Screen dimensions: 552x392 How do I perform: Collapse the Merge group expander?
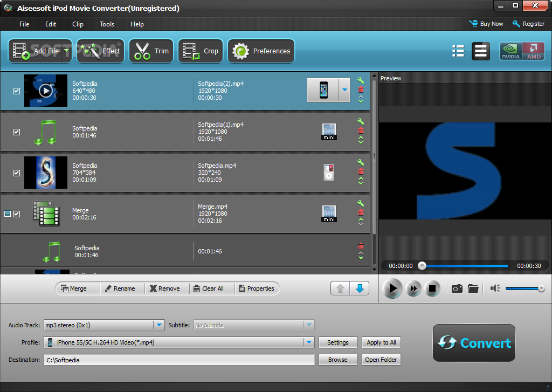(x=8, y=214)
